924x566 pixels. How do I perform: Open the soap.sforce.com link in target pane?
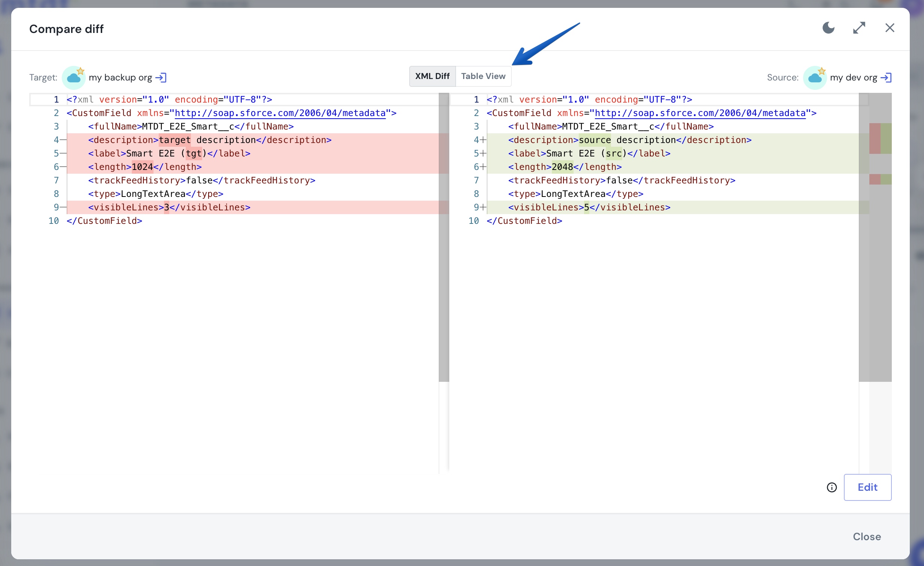pos(280,113)
